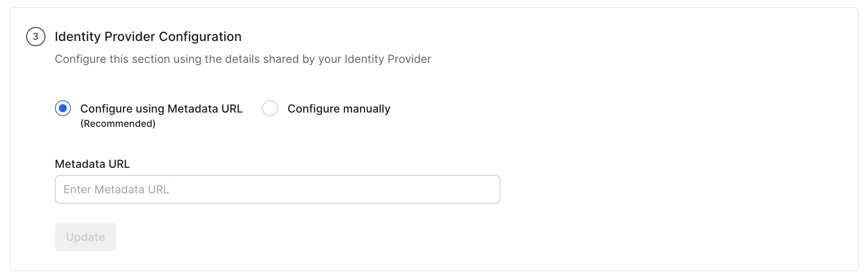Screen dimensions: 868x280
Task: Click the empty Configure manually radio circle
Action: click(270, 108)
